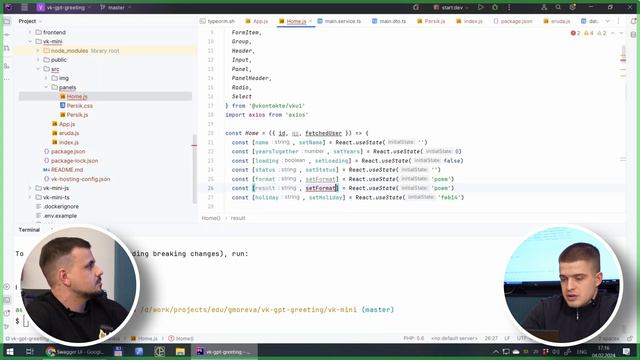Open Search Everywhere magnifier
The image size is (640, 360).
(558, 7)
